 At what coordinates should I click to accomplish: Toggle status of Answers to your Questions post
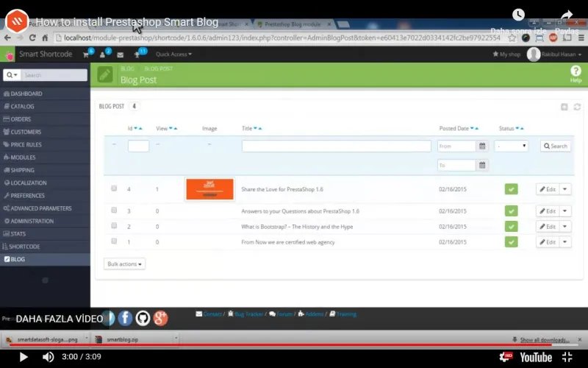(x=511, y=211)
